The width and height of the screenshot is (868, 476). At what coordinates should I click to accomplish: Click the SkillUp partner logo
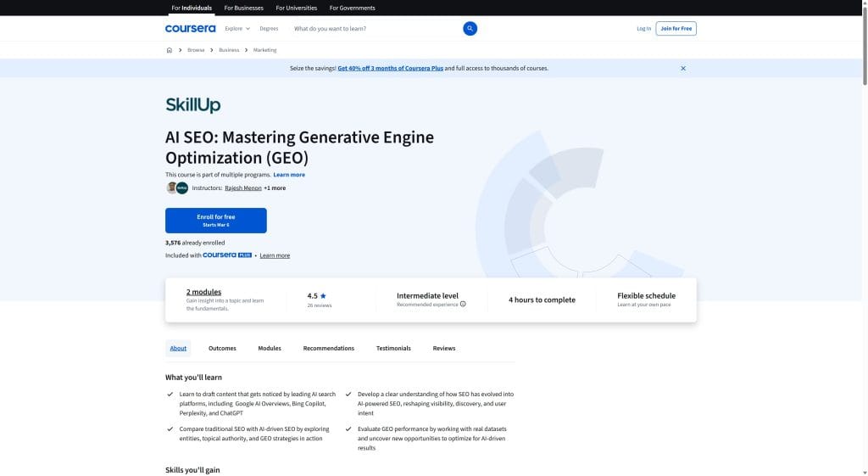click(192, 104)
